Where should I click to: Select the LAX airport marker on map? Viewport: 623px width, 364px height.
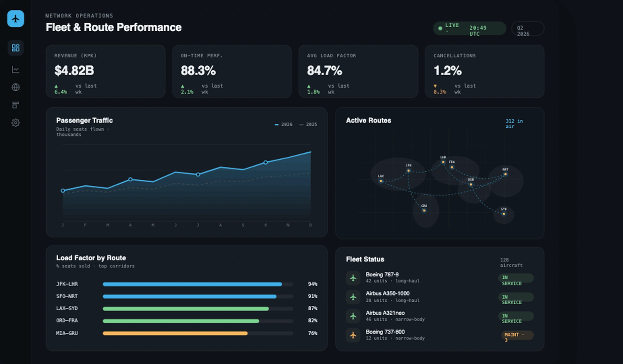pyautogui.click(x=381, y=181)
